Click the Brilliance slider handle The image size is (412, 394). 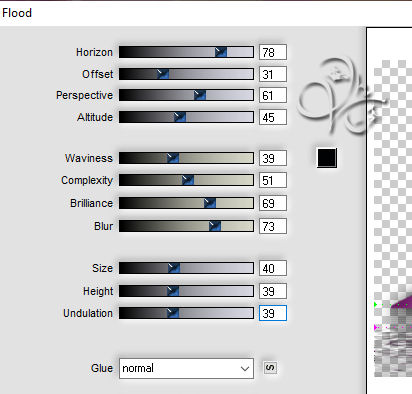pyautogui.click(x=210, y=203)
